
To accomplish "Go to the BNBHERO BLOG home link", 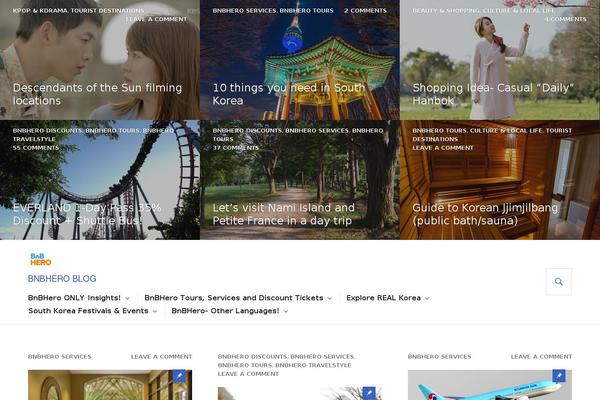I will point(62,279).
